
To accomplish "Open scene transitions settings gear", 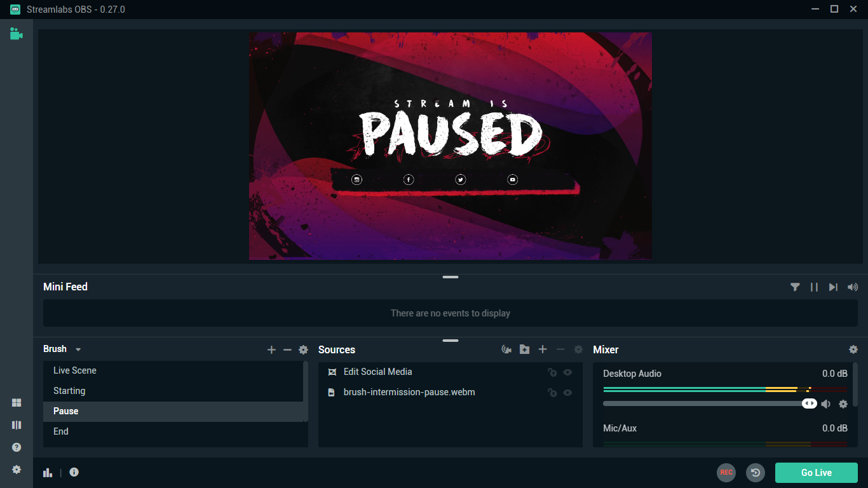I will [x=303, y=350].
